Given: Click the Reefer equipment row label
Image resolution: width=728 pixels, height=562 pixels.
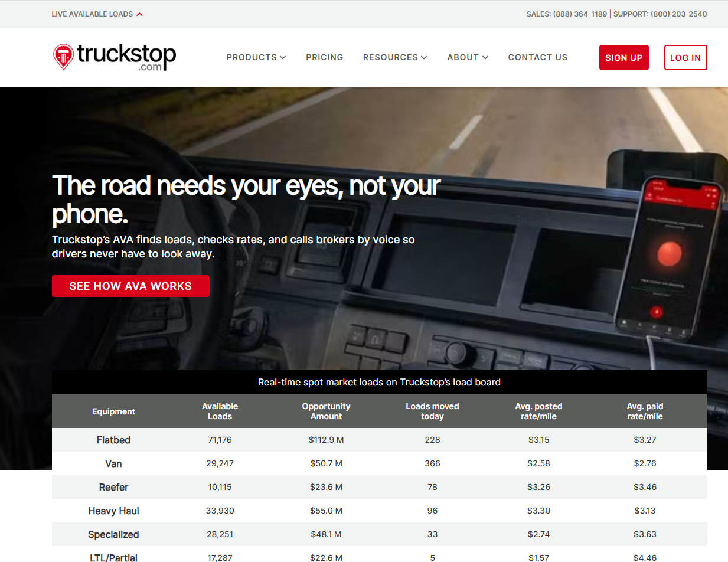Looking at the screenshot, I should 113,487.
